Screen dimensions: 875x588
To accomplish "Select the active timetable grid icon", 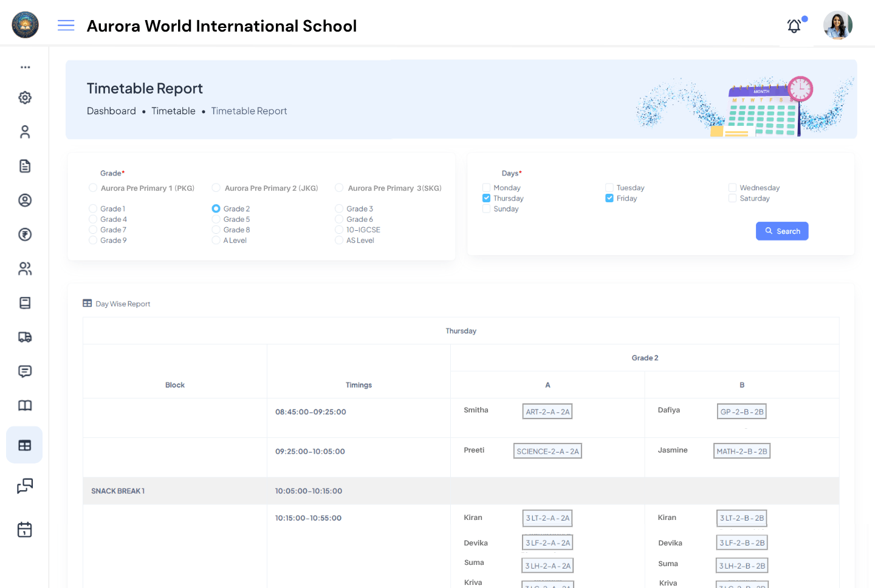I will point(24,445).
